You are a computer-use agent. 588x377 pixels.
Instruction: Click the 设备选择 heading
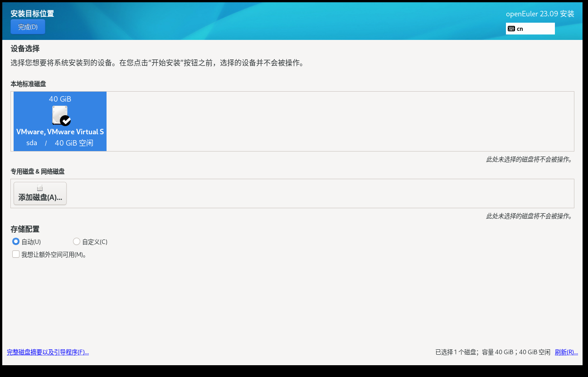click(25, 49)
